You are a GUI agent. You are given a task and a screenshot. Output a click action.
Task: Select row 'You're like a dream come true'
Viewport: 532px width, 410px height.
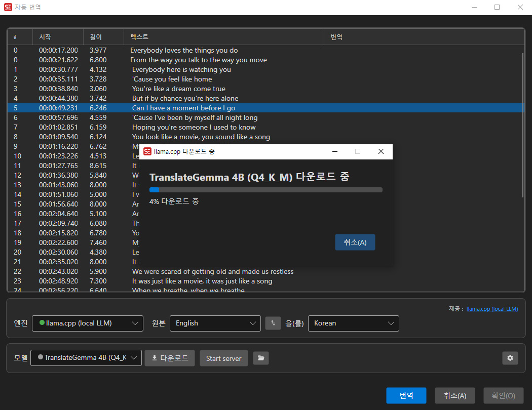click(265, 89)
